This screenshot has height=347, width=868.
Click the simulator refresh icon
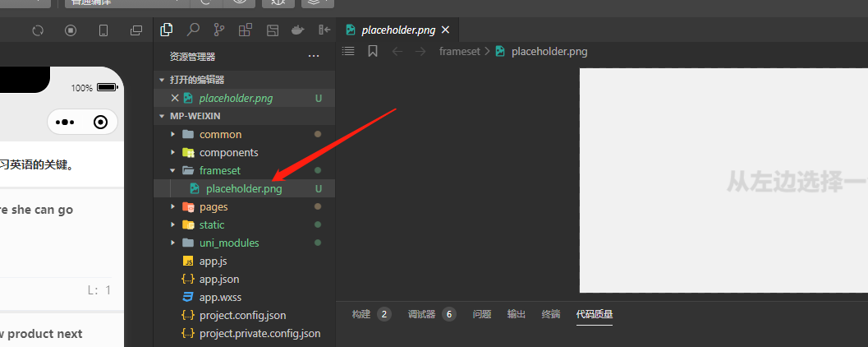pyautogui.click(x=38, y=30)
